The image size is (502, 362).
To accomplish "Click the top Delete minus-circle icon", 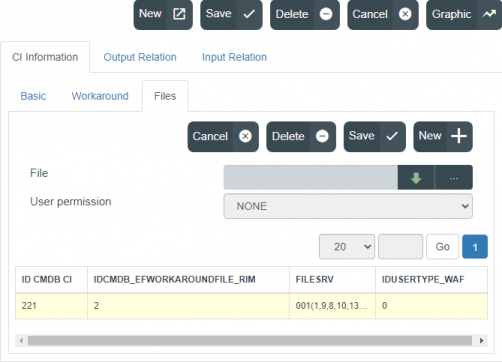I will (326, 14).
